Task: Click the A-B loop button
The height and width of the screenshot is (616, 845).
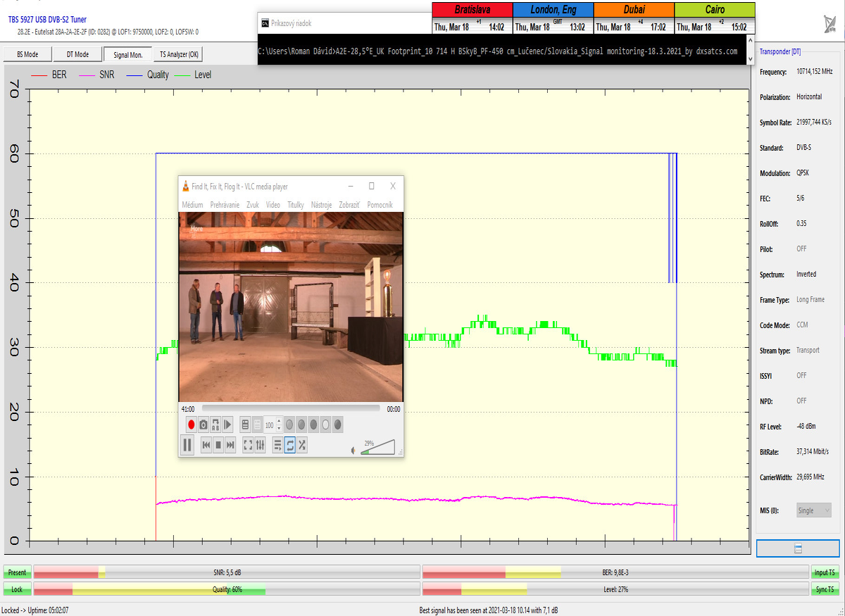Action: (215, 425)
